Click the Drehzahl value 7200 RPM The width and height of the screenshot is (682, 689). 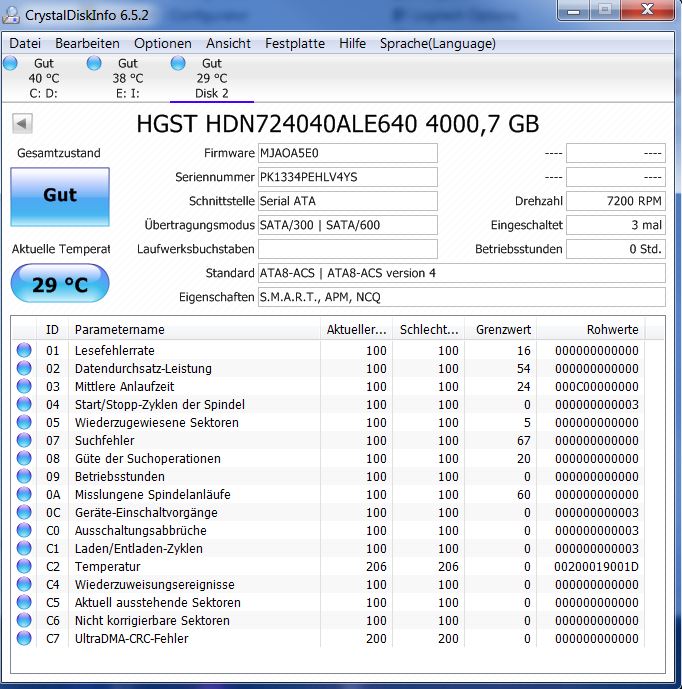(x=616, y=201)
